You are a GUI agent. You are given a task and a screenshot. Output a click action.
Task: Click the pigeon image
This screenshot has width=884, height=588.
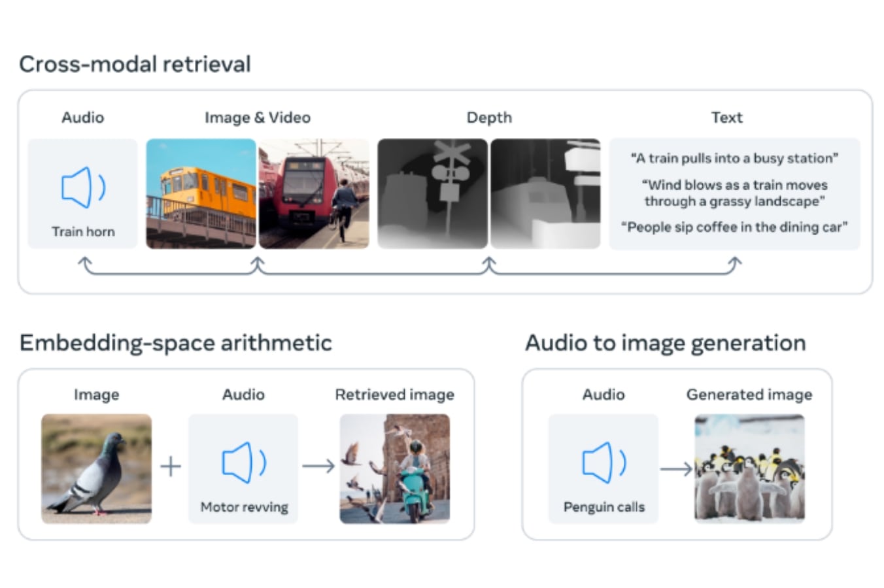(96, 468)
